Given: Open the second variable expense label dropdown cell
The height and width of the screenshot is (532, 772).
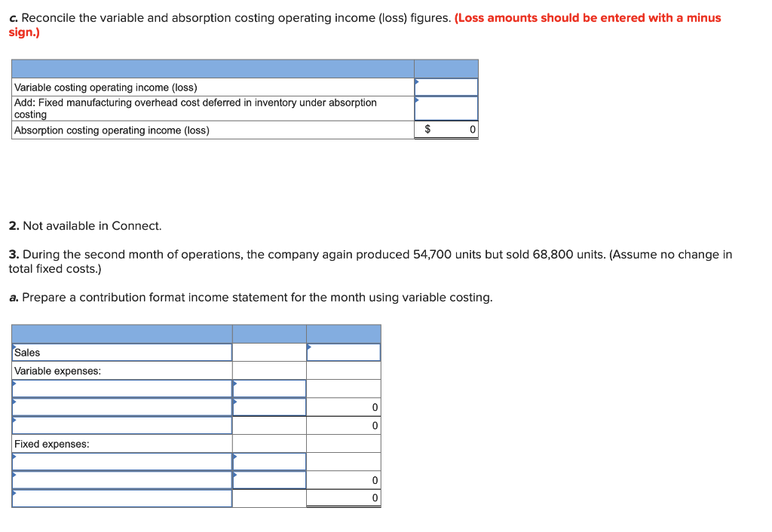Looking at the screenshot, I should tap(121, 406).
